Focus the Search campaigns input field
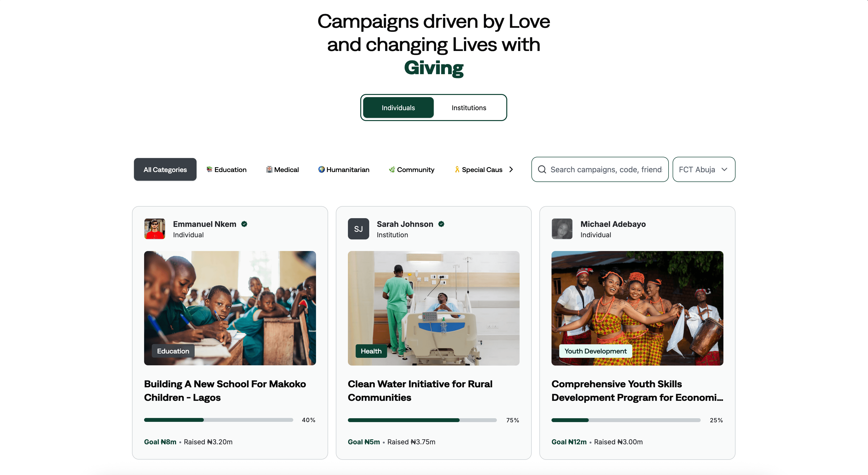 606,169
